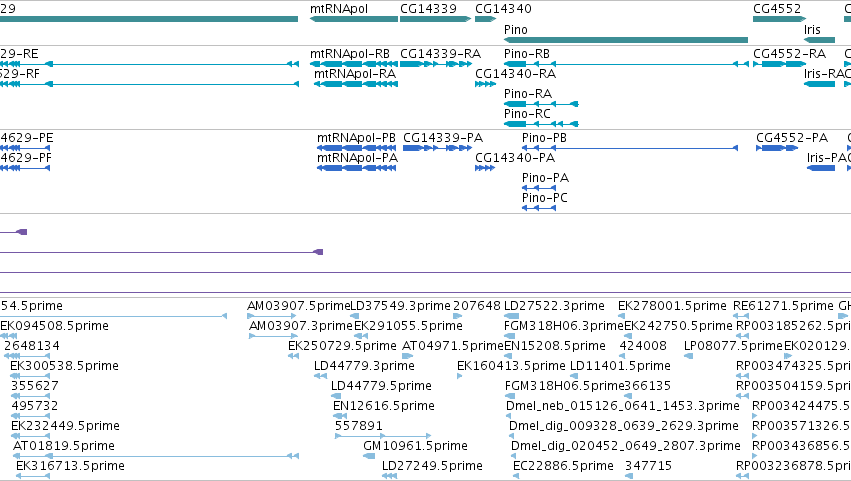Click EK300538.5prime EST
This screenshot has width=851, height=481.
point(30,376)
